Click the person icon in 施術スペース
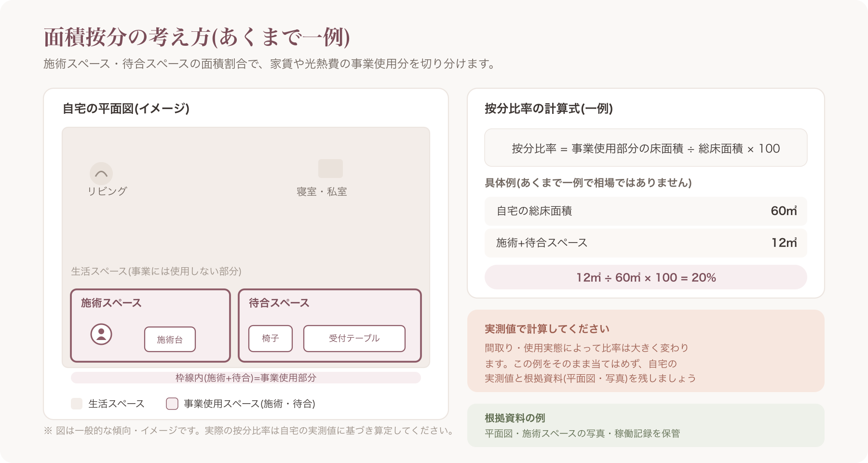Screen dimensions: 868x463 tap(101, 334)
